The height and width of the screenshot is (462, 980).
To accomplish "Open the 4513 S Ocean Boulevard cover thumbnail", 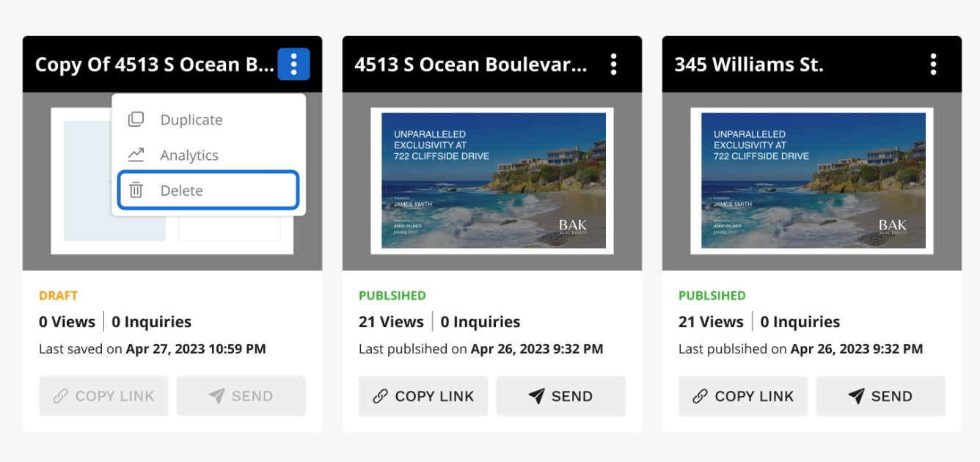I will 492,180.
